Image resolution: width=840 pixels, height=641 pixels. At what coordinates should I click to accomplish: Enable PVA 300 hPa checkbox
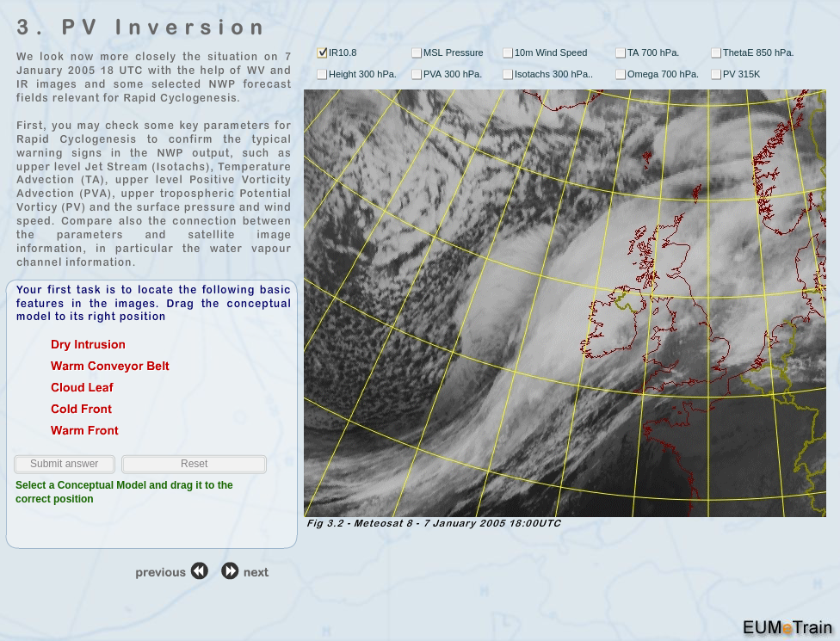pos(417,75)
